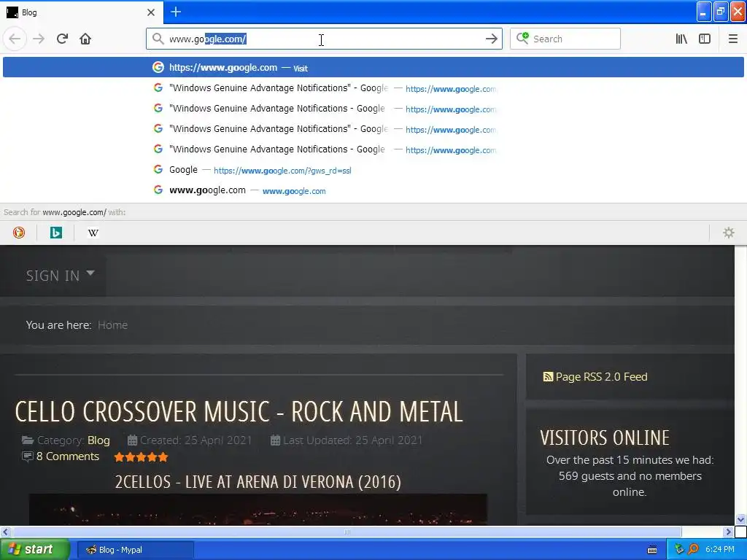
Task: Click the 'VISITORS ONLINE' heading
Action: [x=605, y=437]
